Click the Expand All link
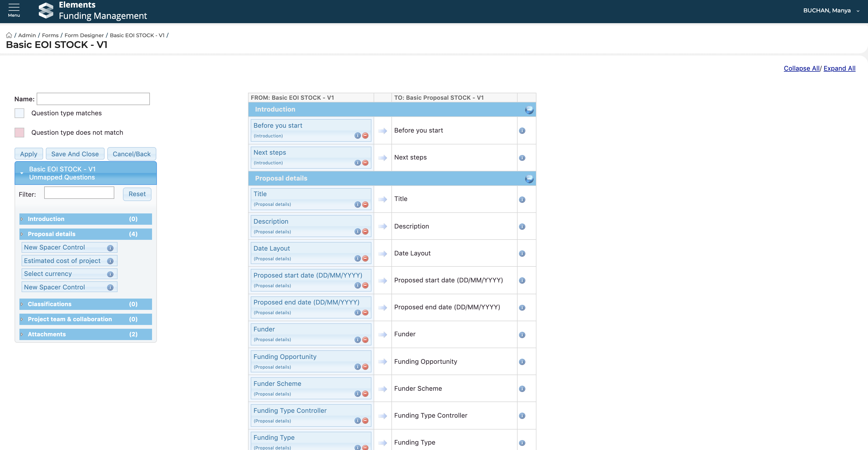The image size is (868, 450). pos(839,68)
